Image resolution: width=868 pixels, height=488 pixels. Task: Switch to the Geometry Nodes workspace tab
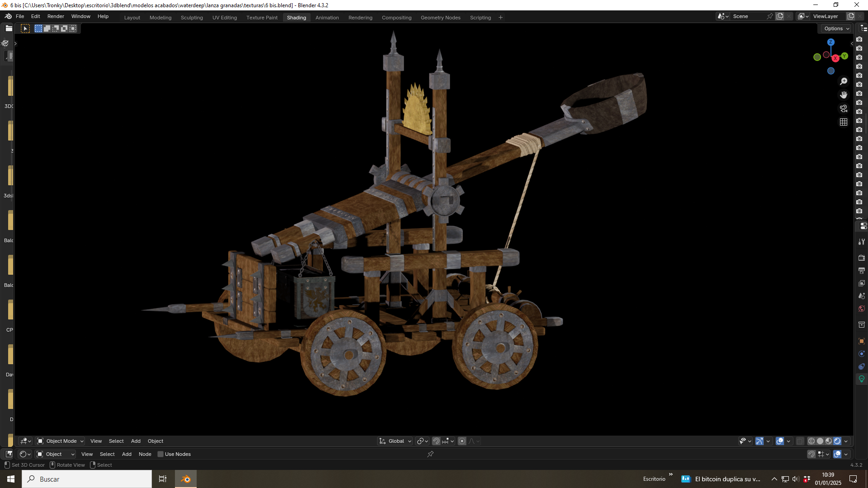tap(440, 18)
